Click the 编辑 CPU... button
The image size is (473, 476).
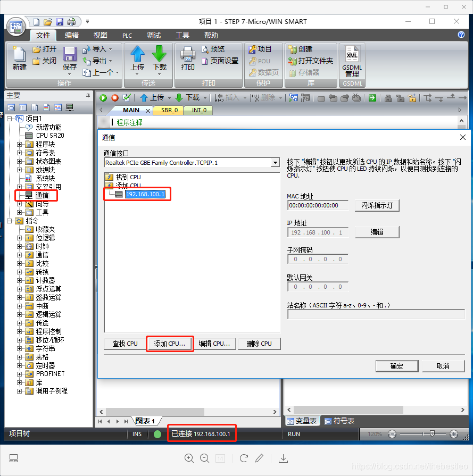(x=214, y=344)
